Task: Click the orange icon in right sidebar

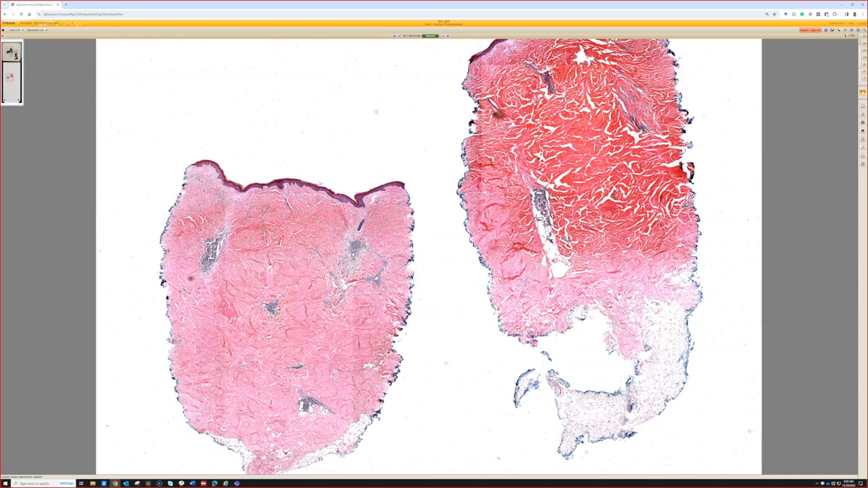Action: coord(863,92)
